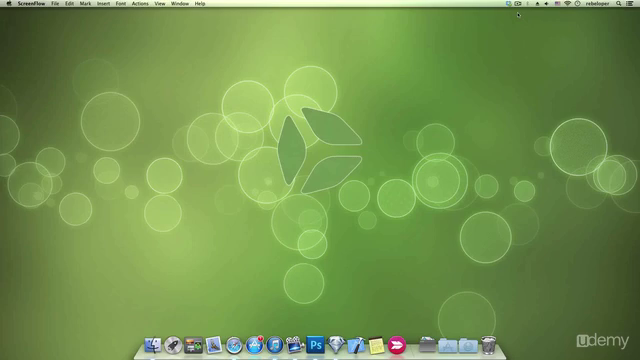Open the Help menu

[200, 4]
